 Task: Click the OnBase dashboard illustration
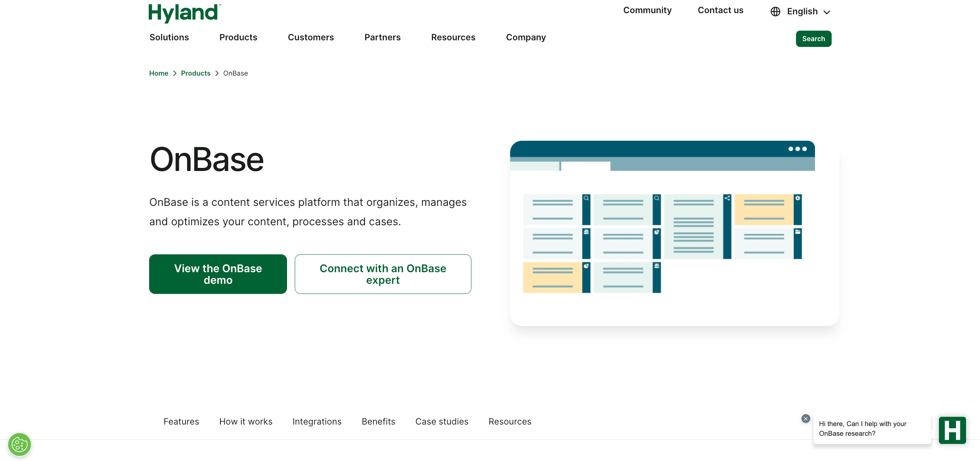tap(674, 233)
